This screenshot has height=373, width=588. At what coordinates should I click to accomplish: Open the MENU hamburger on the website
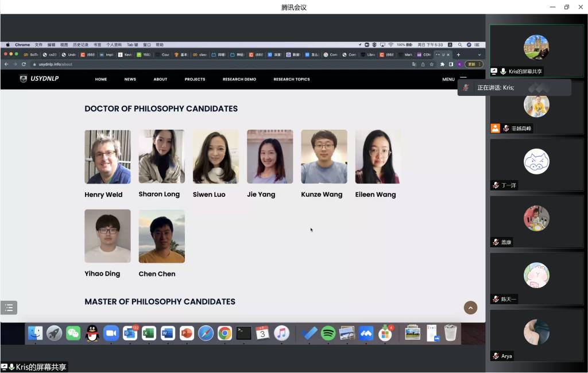click(x=463, y=79)
